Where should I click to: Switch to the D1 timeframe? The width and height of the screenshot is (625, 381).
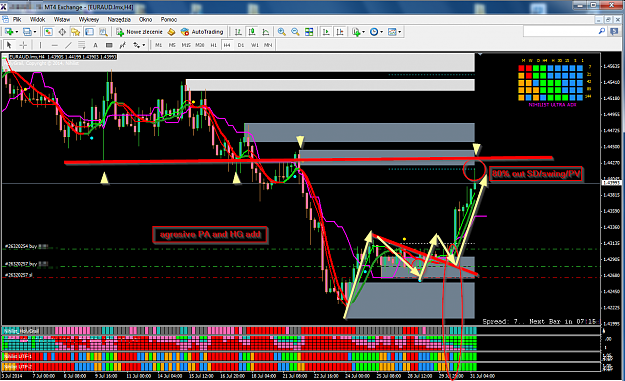pyautogui.click(x=241, y=45)
